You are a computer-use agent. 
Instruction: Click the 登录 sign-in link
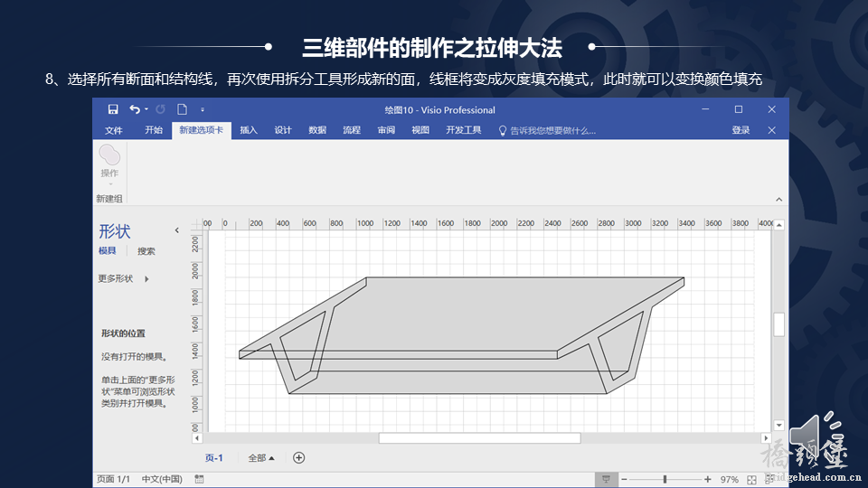tap(741, 130)
